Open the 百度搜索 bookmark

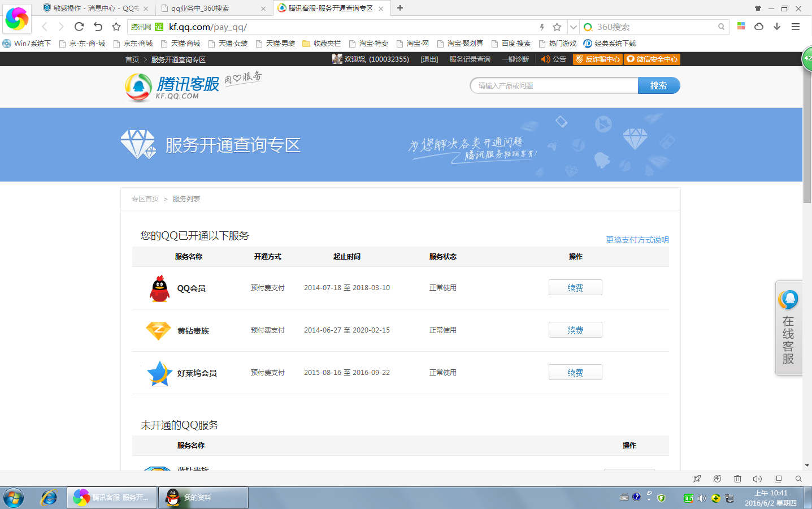coord(511,43)
